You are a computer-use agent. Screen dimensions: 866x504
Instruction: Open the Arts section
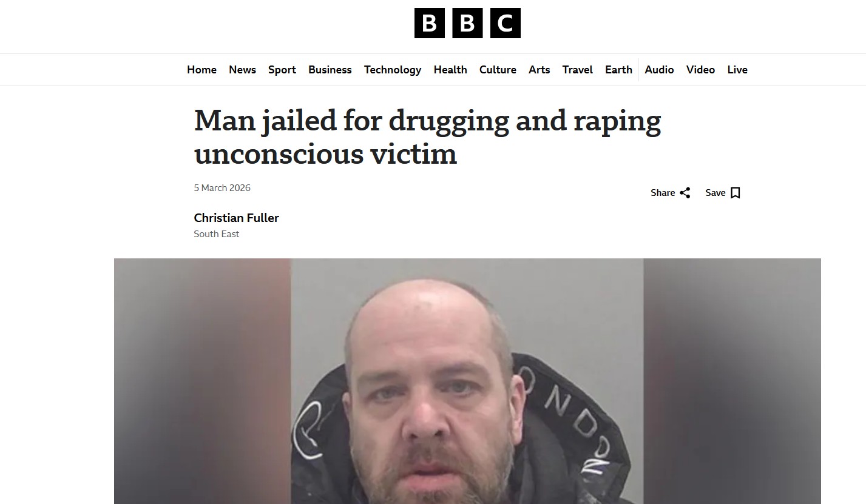(539, 70)
